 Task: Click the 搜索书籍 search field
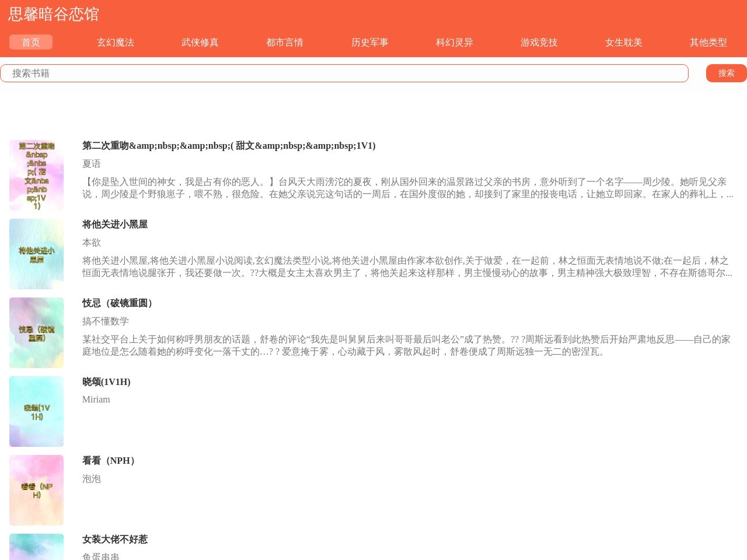(x=344, y=73)
